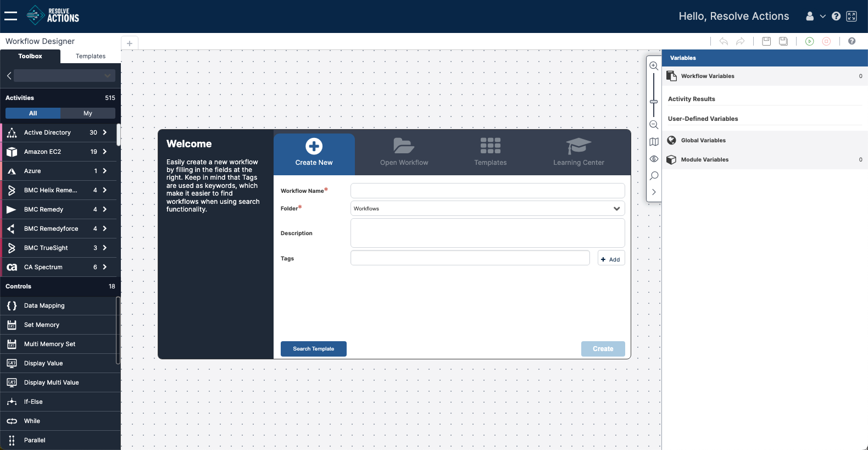The height and width of the screenshot is (450, 868).
Task: Select the Parallel control
Action: point(58,440)
